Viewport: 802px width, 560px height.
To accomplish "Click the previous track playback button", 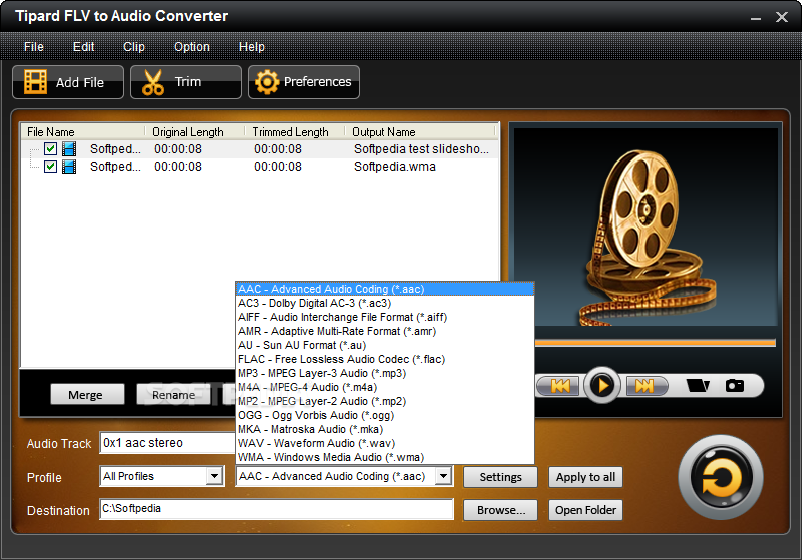I will click(x=559, y=386).
